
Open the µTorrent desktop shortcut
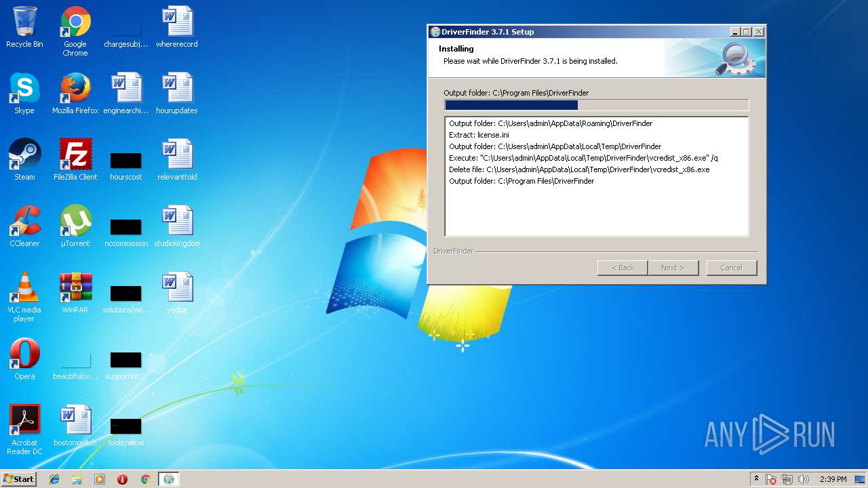click(x=75, y=226)
